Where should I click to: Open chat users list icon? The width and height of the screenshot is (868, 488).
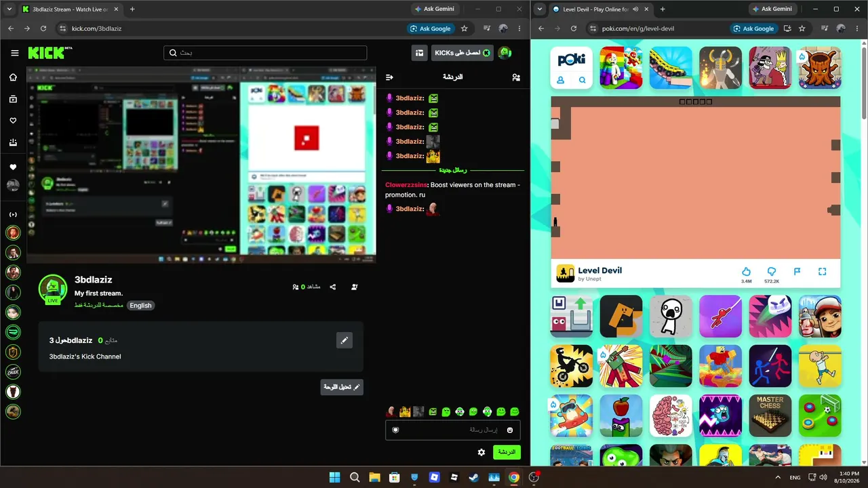(x=516, y=77)
